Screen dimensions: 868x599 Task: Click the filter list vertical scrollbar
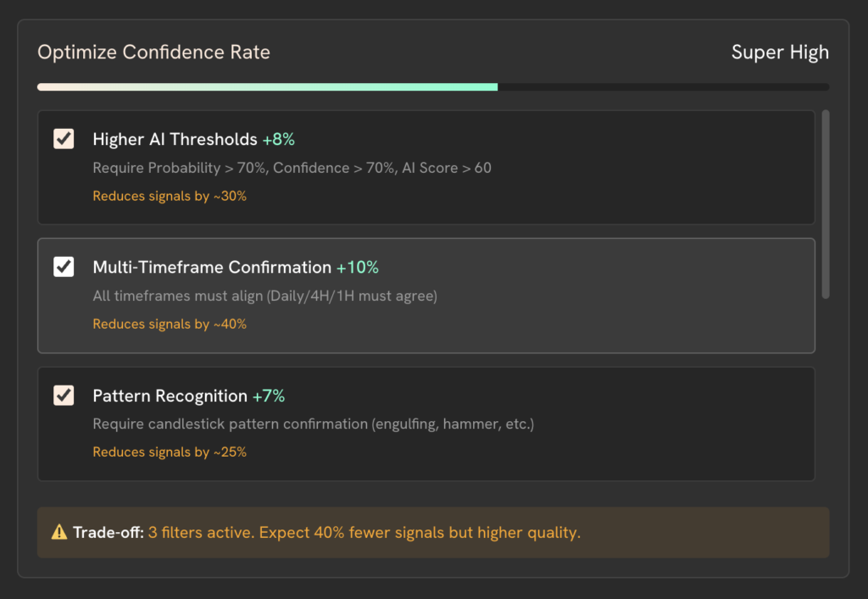click(826, 203)
